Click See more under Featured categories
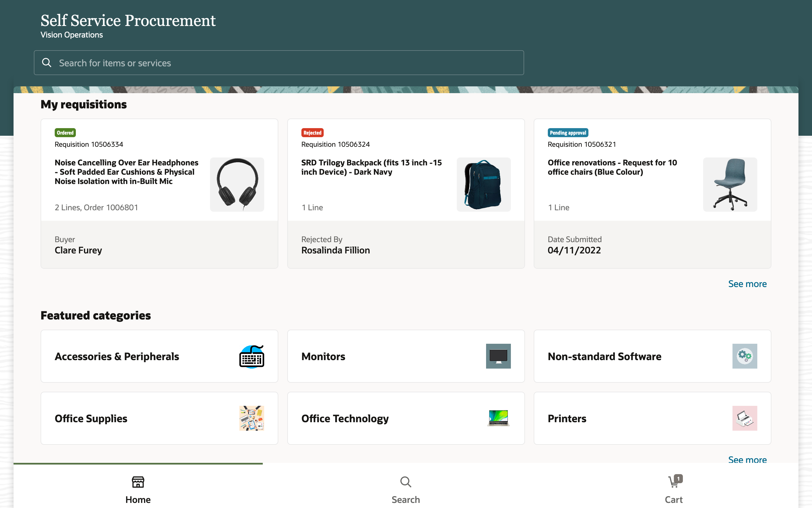 [x=747, y=460]
